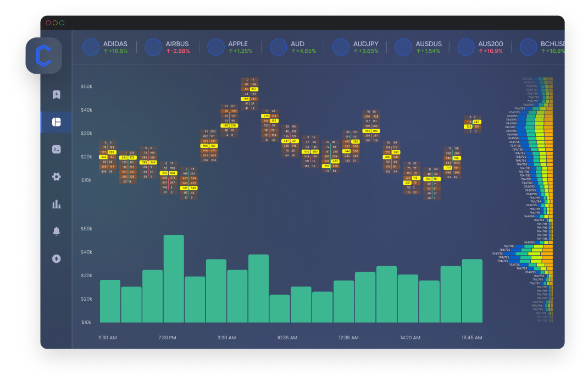Viewport: 588px width, 380px height.
Task: Click the 16:45 AM time axis label
Action: click(x=471, y=338)
